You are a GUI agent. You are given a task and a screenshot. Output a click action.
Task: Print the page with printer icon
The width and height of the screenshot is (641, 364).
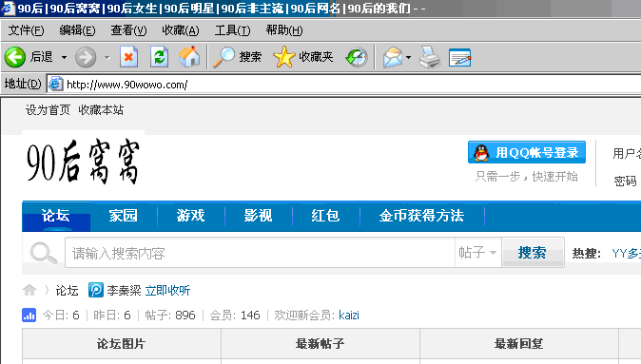pos(430,57)
